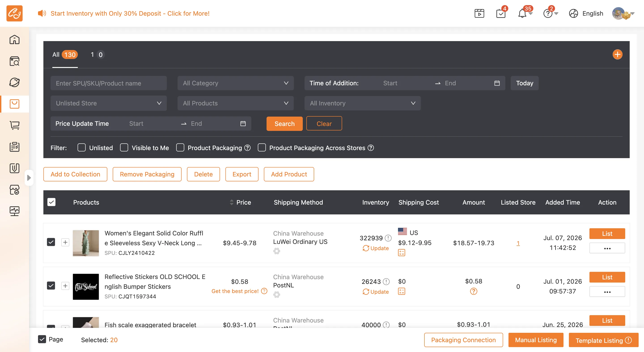This screenshot has width=644, height=352.
Task: Click Remove Packaging
Action: pos(147,174)
